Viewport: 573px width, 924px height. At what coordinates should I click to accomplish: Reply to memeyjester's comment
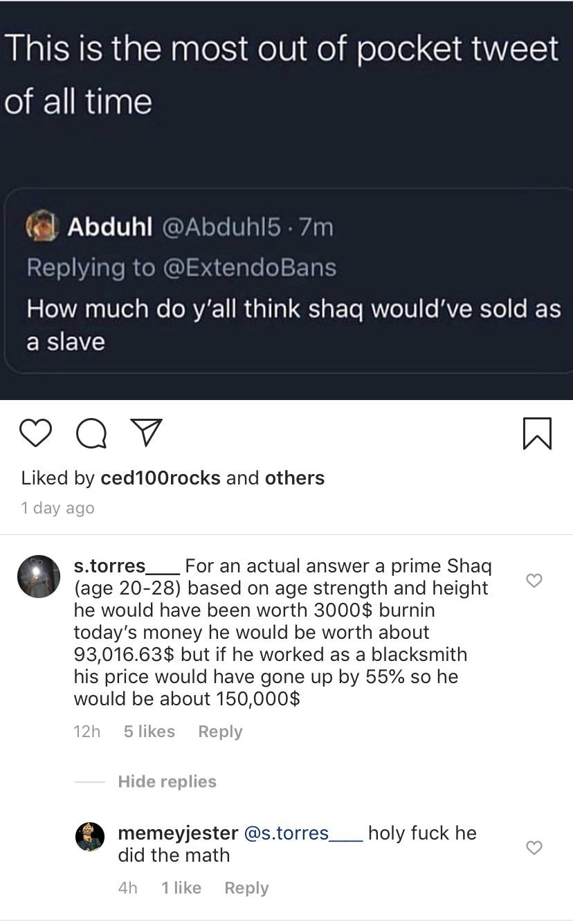coord(246,888)
